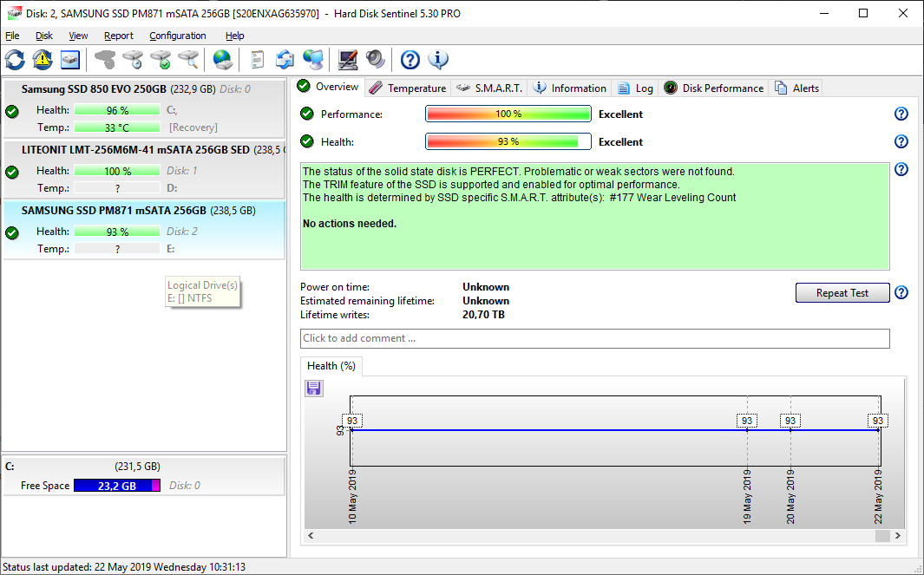Click the notepad report toolbar icon
924x575 pixels.
(x=257, y=60)
